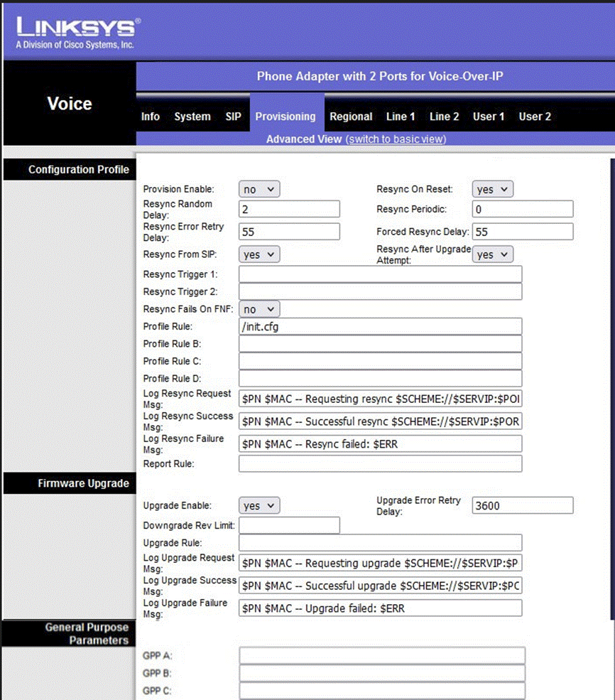Viewport: 615px width, 700px height.
Task: Switch to the User 2 tab
Action: [535, 117]
